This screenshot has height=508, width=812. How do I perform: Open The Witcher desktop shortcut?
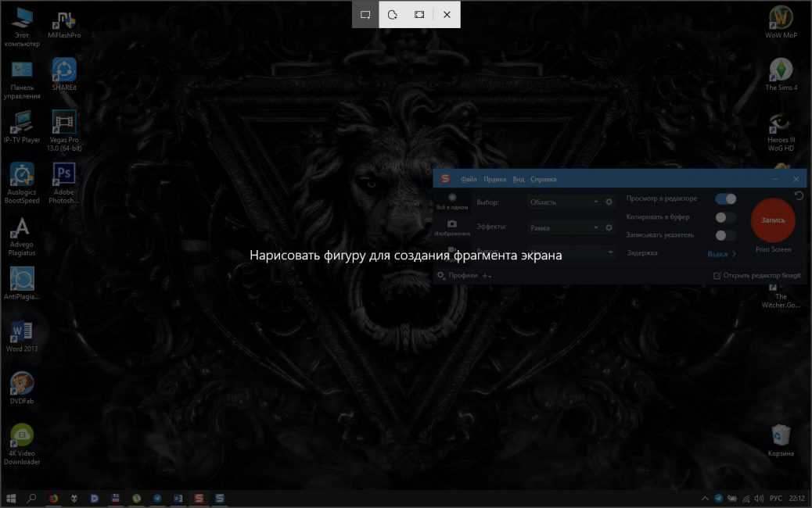pyautogui.click(x=781, y=297)
